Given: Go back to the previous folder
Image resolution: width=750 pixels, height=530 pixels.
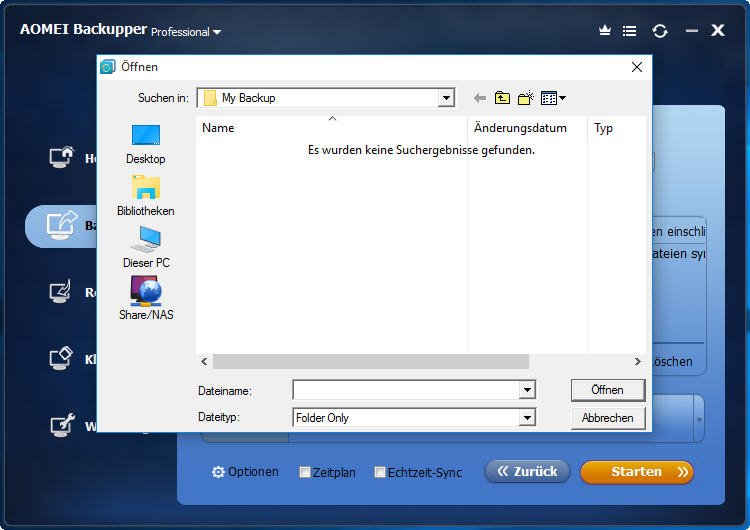Looking at the screenshot, I should click(x=480, y=98).
